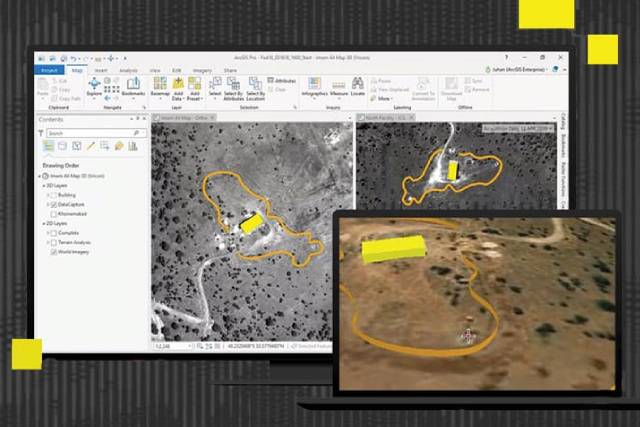Show List By Drawing Order view

point(49,146)
